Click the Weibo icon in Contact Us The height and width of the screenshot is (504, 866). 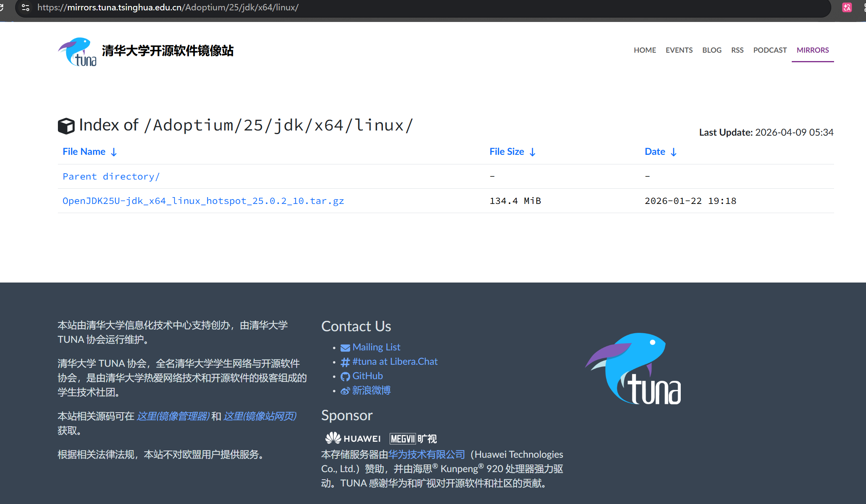pyautogui.click(x=345, y=391)
